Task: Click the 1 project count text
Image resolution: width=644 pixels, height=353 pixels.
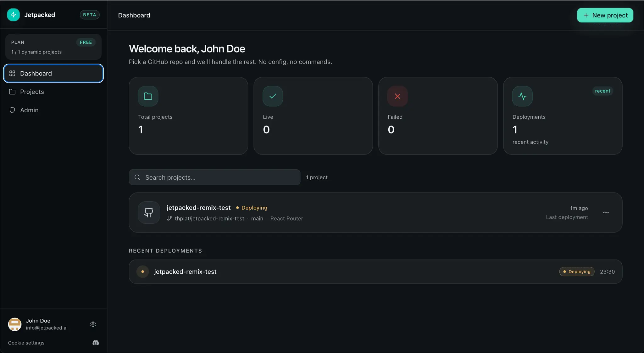Action: [x=317, y=177]
